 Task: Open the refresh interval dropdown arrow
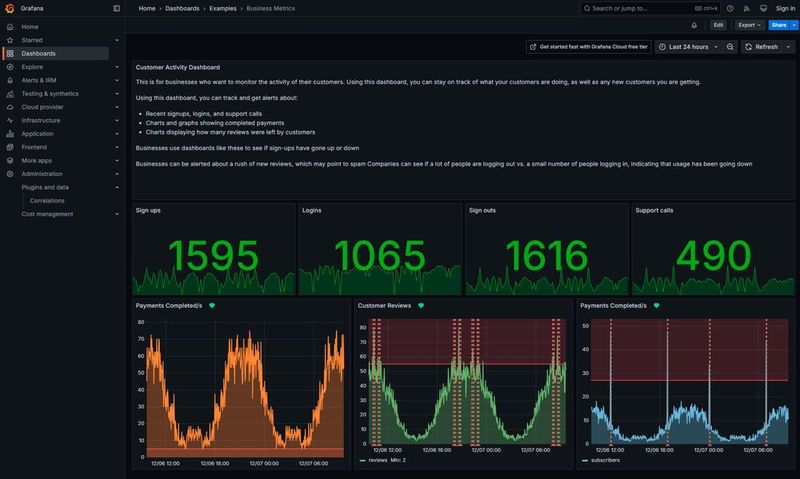788,47
